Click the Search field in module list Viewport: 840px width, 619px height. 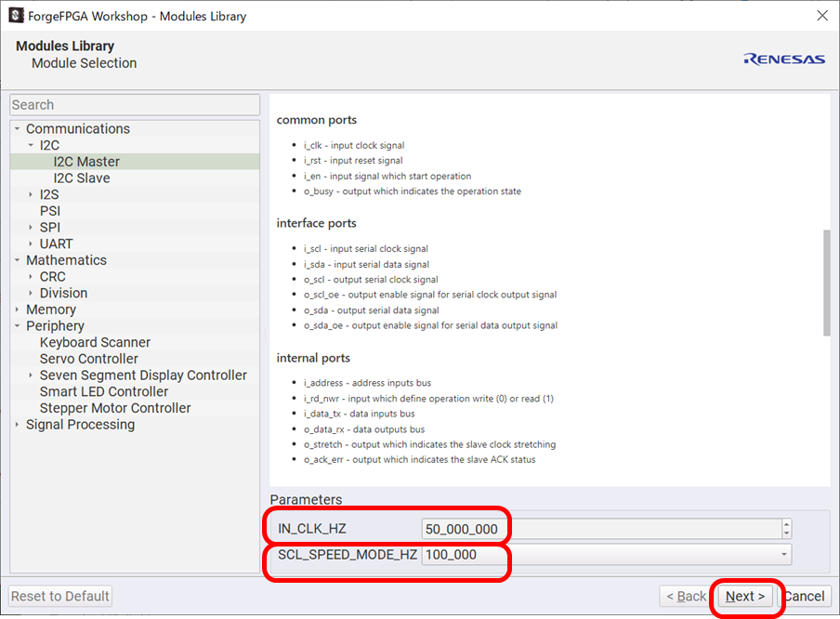tap(135, 105)
